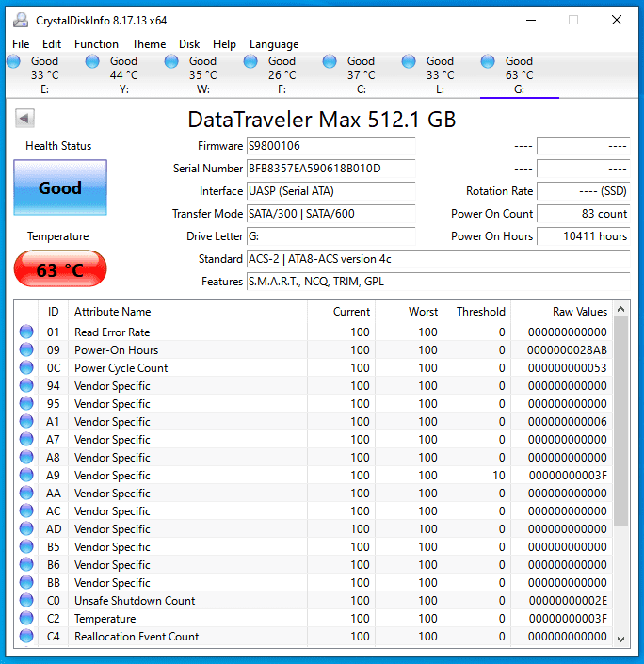Viewport: 644px width, 664px height.
Task: Click the attribute list scrollbar thumb
Action: point(621,422)
